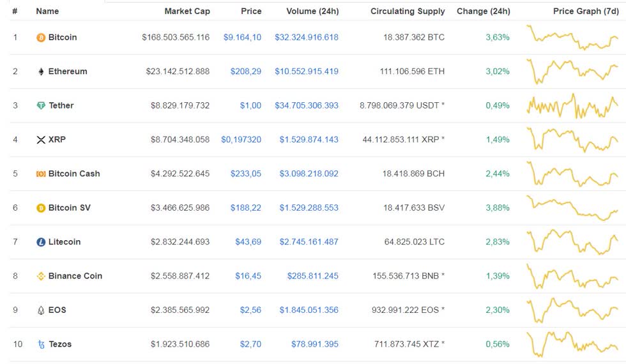Select Litecoin supply 64.825.023 LTC
Screen dimensions: 626x364
pyautogui.click(x=415, y=242)
